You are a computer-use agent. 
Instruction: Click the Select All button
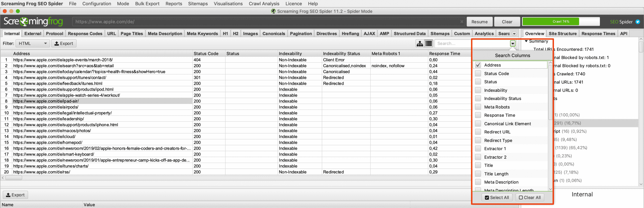(497, 197)
